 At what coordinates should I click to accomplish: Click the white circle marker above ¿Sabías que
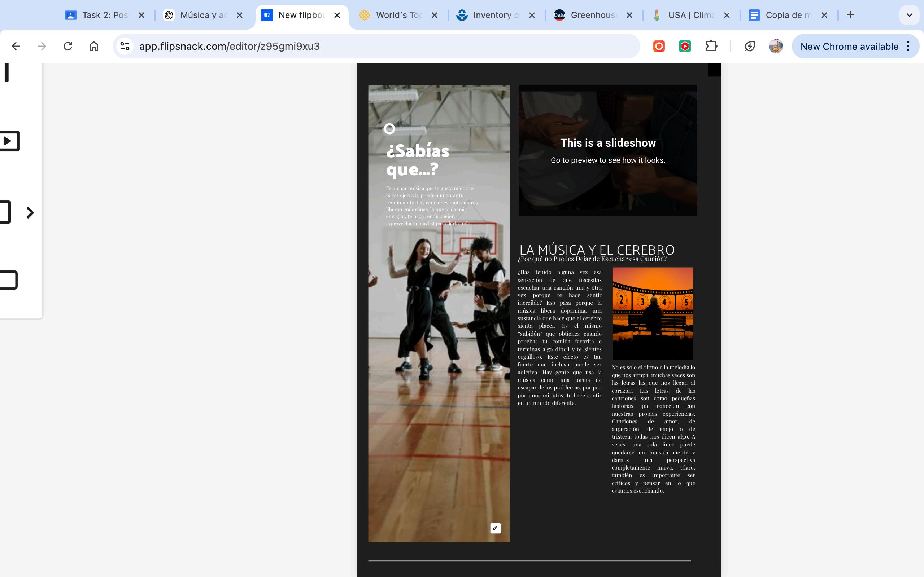click(389, 129)
